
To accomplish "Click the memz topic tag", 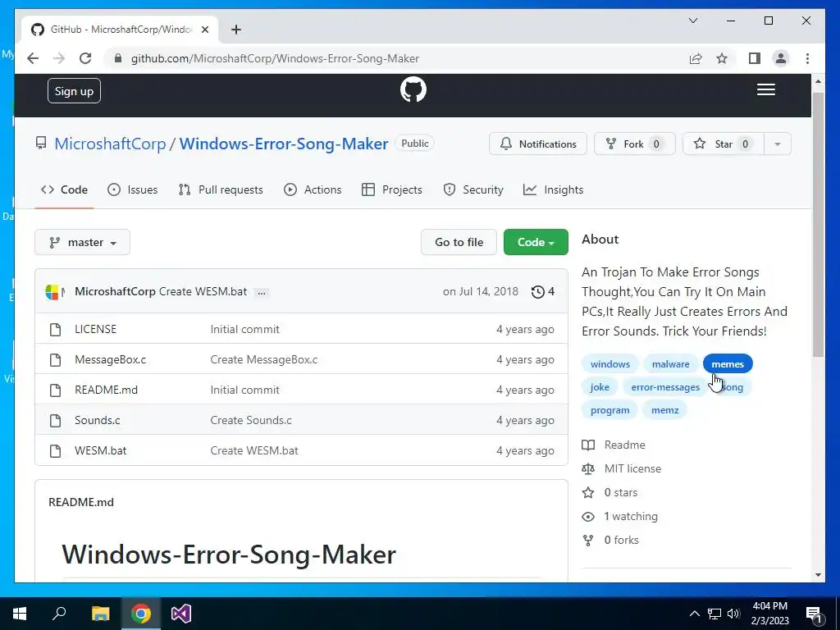I will pos(664,410).
